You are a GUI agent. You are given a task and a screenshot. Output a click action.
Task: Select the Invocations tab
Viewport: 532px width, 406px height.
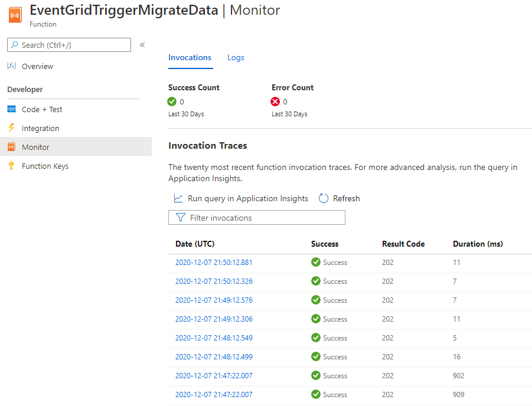(x=190, y=58)
